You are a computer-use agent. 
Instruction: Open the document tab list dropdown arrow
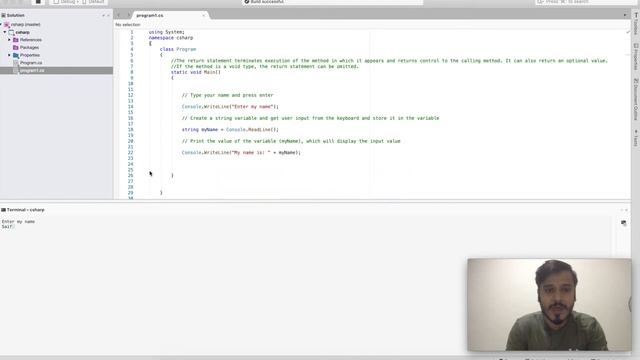click(625, 16)
